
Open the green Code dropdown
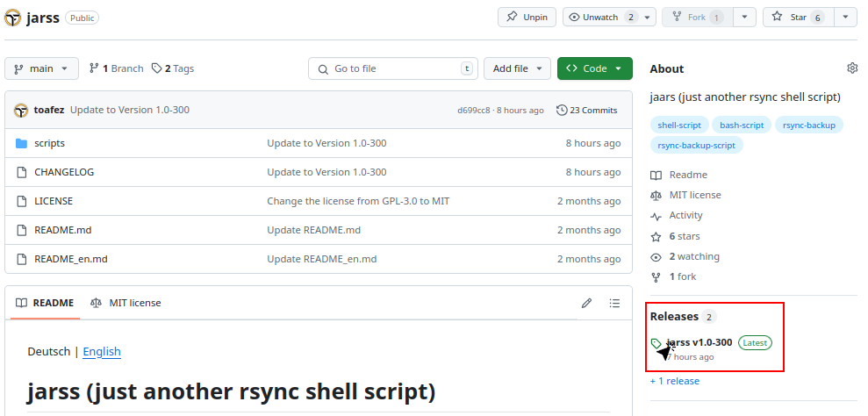click(x=594, y=68)
